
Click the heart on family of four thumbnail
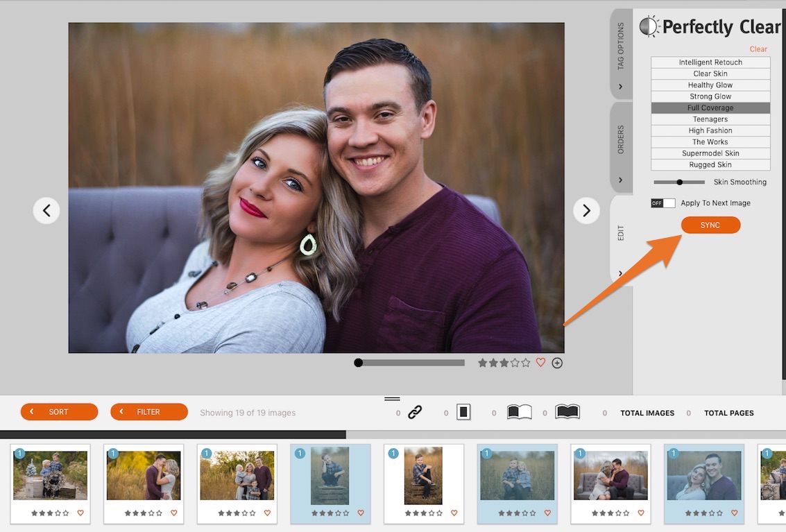(x=267, y=513)
